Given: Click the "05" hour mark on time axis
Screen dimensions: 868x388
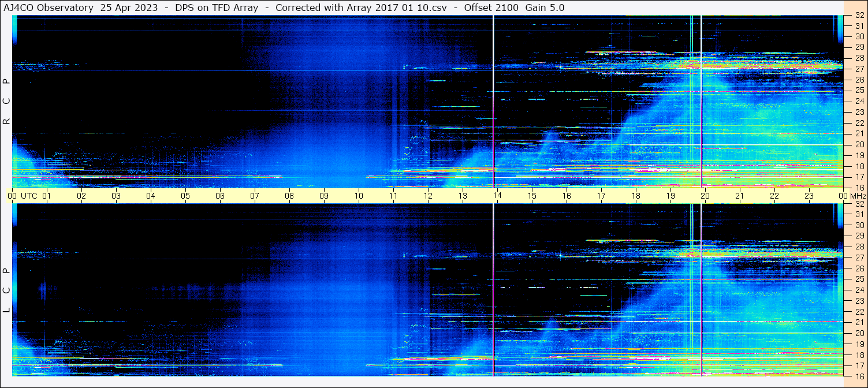Looking at the screenshot, I should tap(185, 196).
